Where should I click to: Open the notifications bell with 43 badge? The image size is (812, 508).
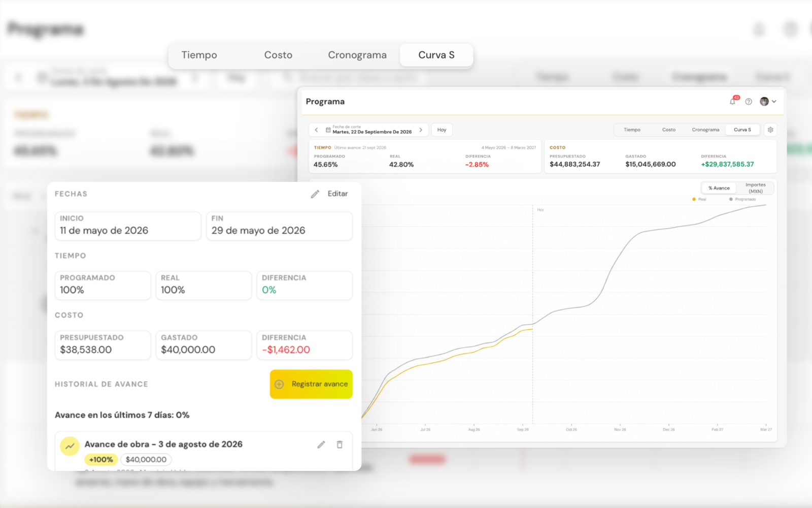[733, 101]
